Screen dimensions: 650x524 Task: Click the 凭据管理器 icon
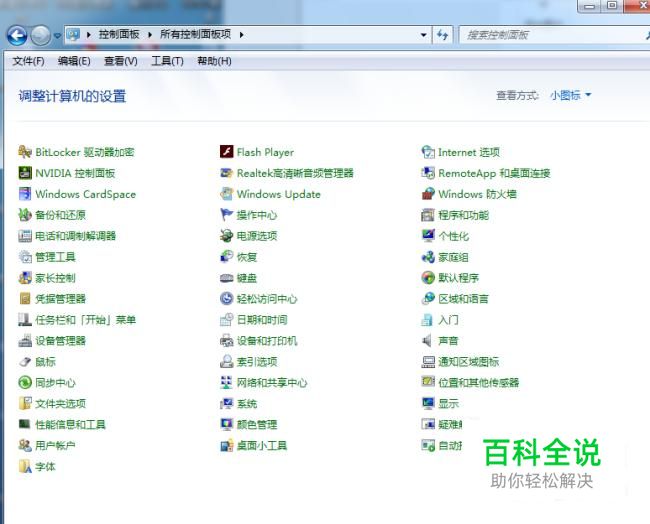(x=25, y=298)
